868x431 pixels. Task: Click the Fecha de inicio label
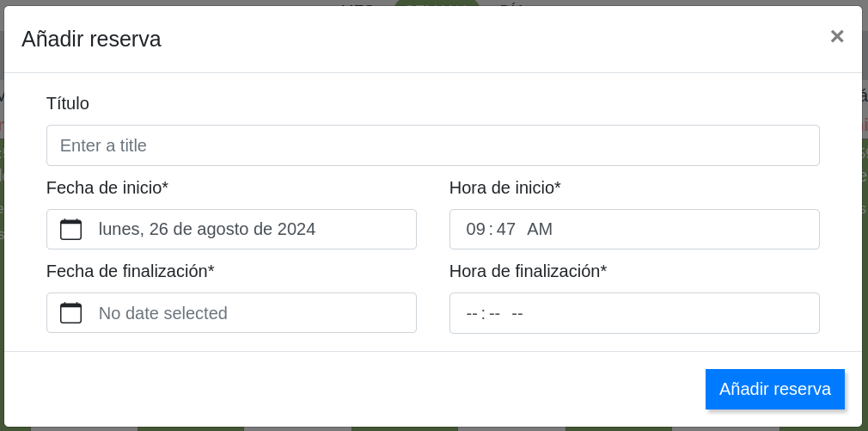[107, 188]
